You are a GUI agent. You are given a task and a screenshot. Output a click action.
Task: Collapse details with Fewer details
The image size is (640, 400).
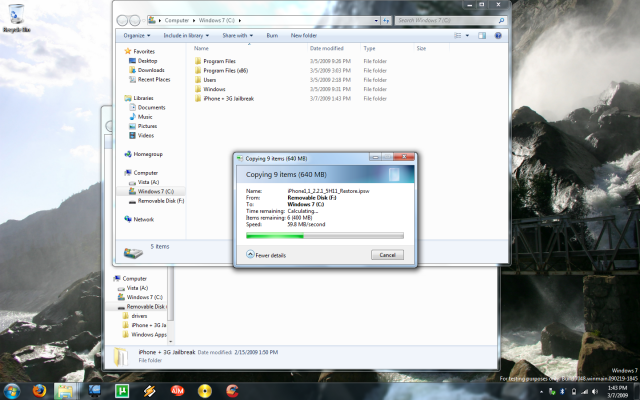266,255
